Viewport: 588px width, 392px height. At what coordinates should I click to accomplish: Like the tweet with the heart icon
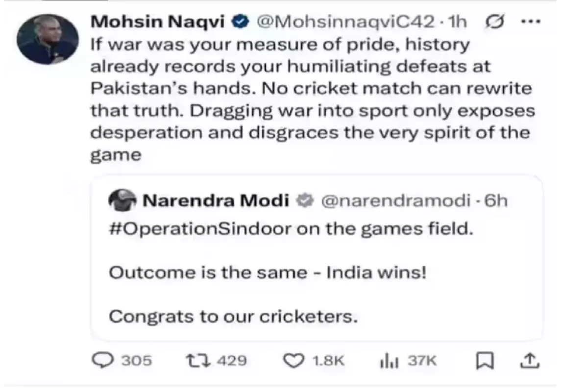pos(294,361)
